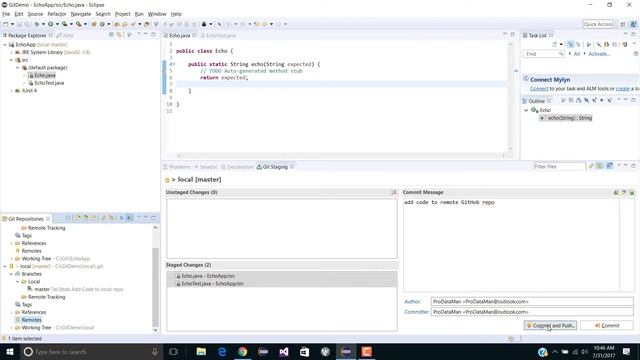Open the Open Perspective icon
This screenshot has width=640, height=360.
pyautogui.click(x=623, y=24)
